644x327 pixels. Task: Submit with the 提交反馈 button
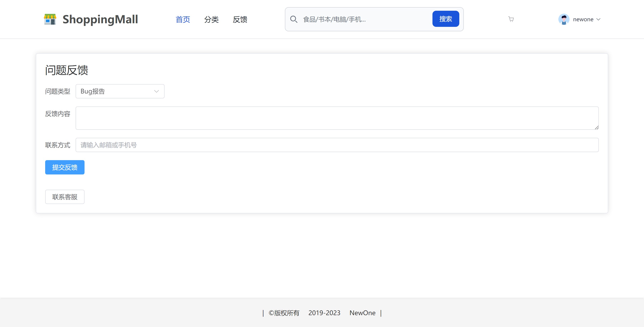click(65, 167)
